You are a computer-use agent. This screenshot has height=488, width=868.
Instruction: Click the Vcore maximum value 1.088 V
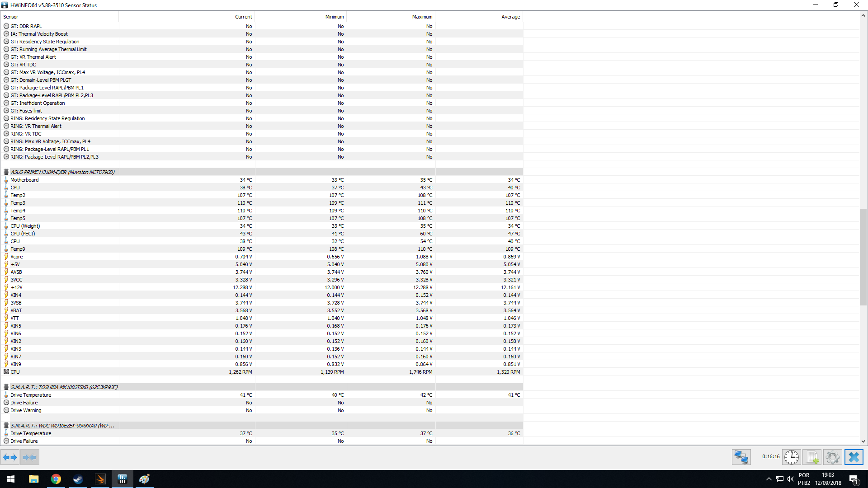[424, 257]
